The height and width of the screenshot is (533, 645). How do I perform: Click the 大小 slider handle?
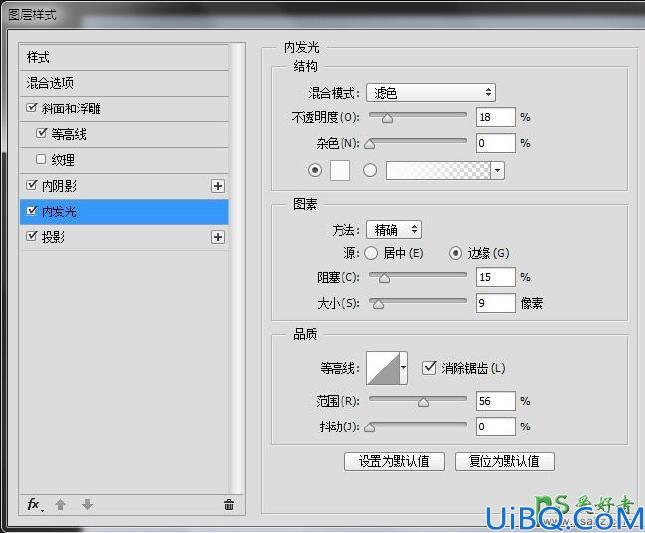[x=378, y=304]
